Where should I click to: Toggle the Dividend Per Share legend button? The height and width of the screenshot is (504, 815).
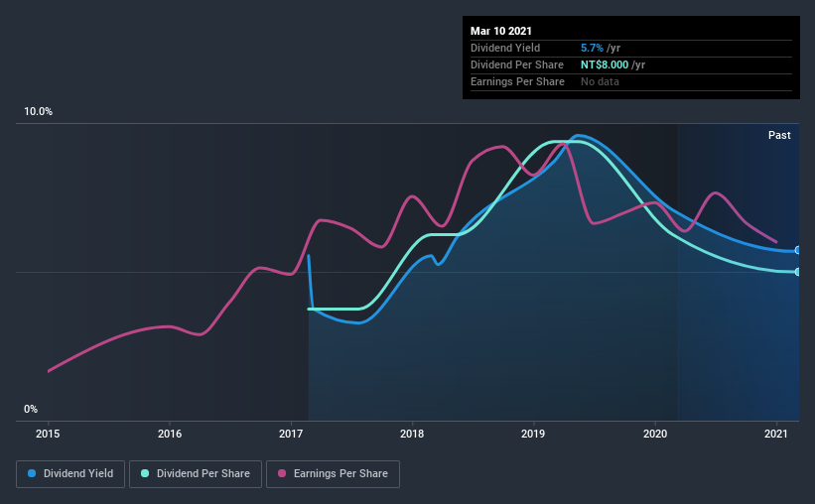(x=196, y=474)
